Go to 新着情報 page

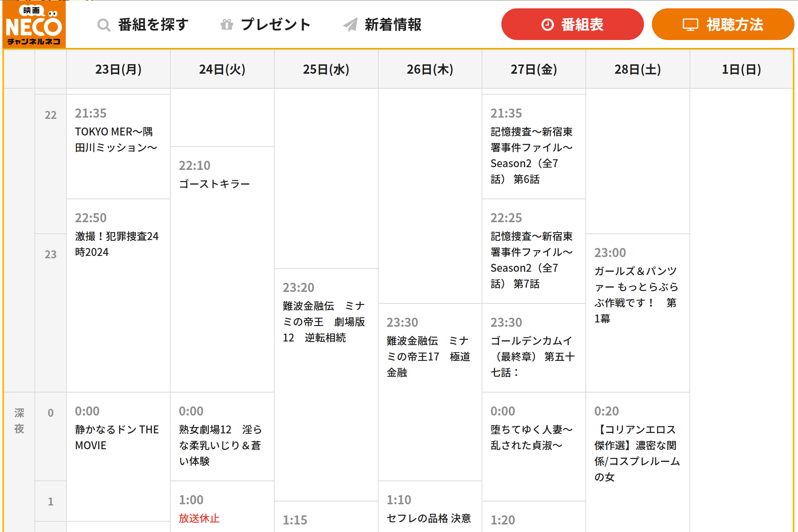pyautogui.click(x=393, y=25)
